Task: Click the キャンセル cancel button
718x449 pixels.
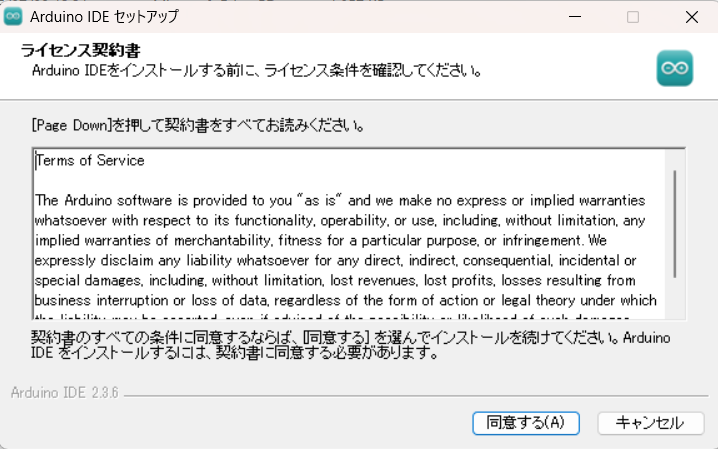Action: (x=650, y=422)
